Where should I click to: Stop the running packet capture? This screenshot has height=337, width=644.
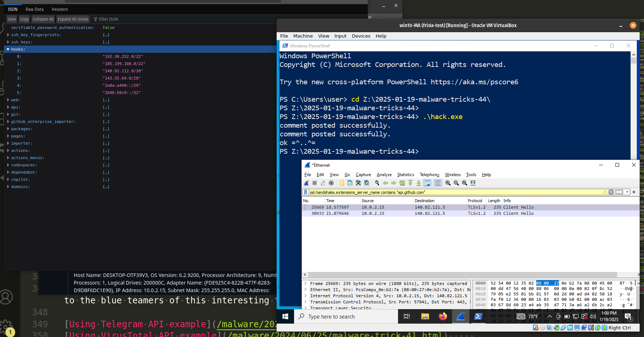tap(315, 183)
